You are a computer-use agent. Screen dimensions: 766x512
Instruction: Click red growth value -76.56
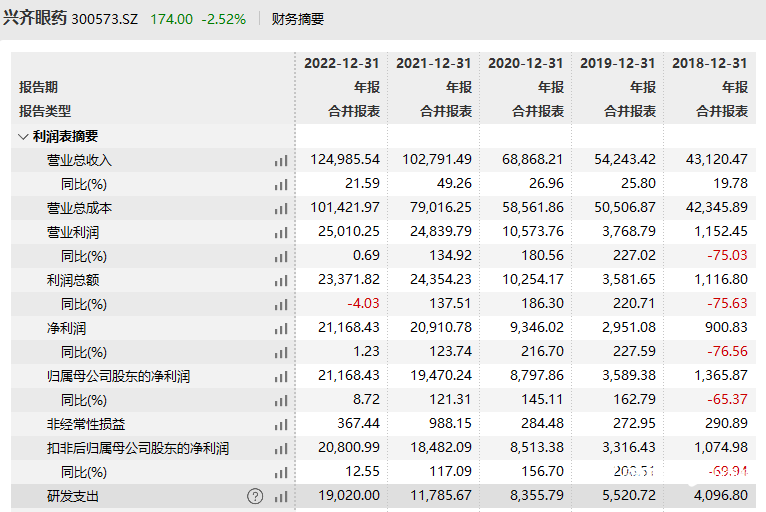[x=727, y=351]
